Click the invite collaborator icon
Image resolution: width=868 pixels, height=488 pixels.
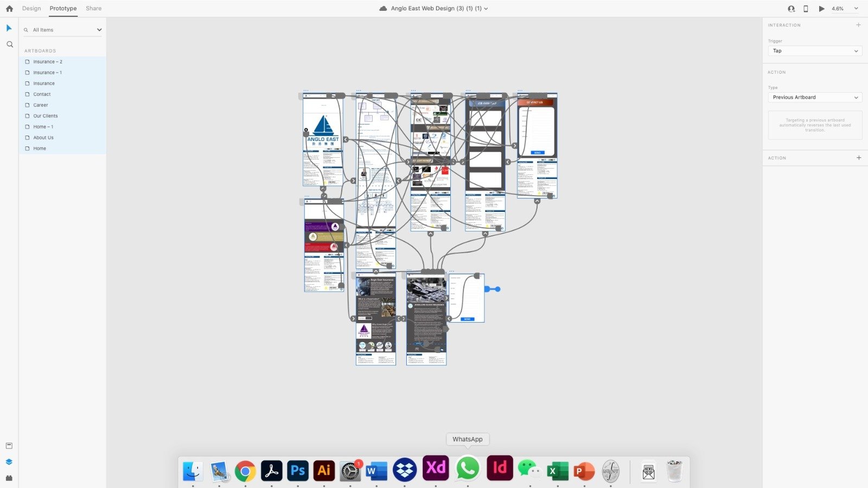792,9
